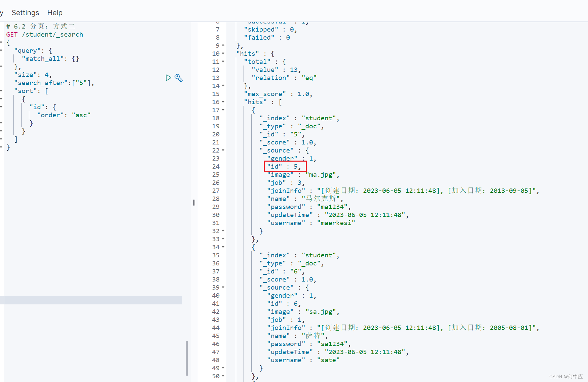Click the "skipped" : 0 line
Image resolution: width=588 pixels, height=382 pixels.
pyautogui.click(x=270, y=30)
